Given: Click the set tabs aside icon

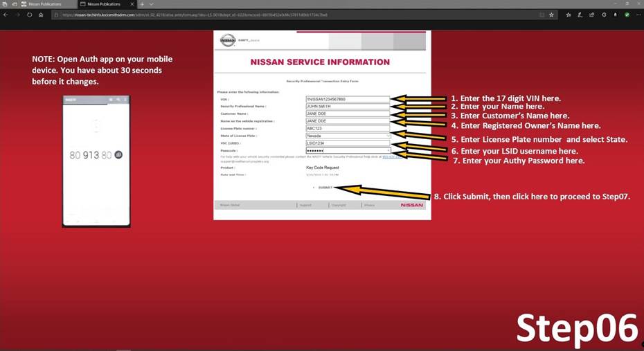Looking at the screenshot, I should pos(14,4).
